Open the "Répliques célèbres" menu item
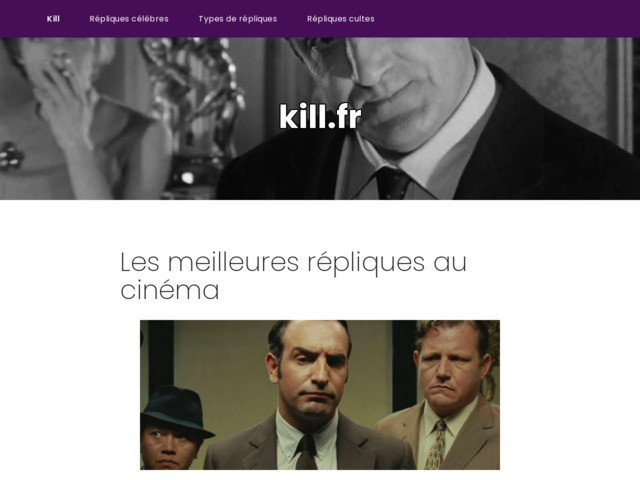Viewport: 640px width, 480px height. 129,19
